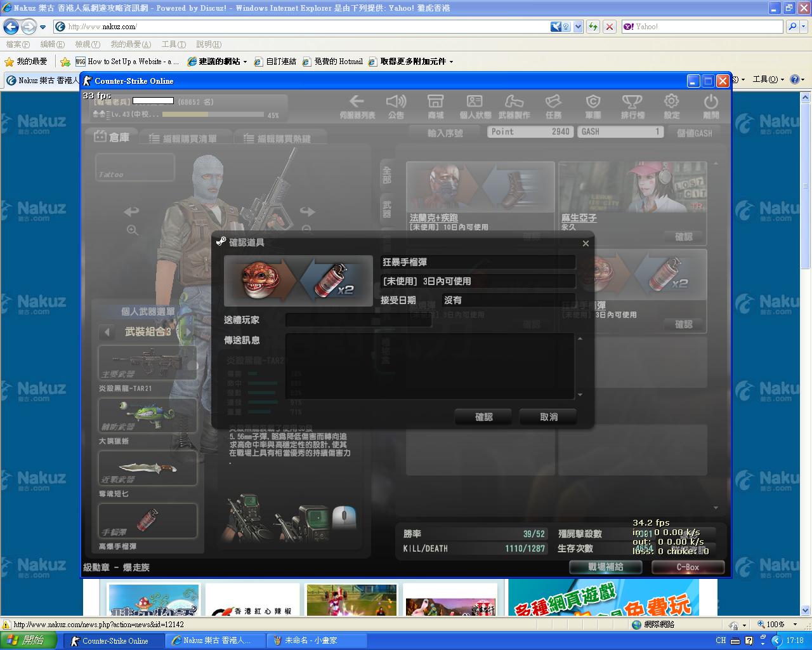Click the 麻生亞子 character item card

[x=632, y=202]
